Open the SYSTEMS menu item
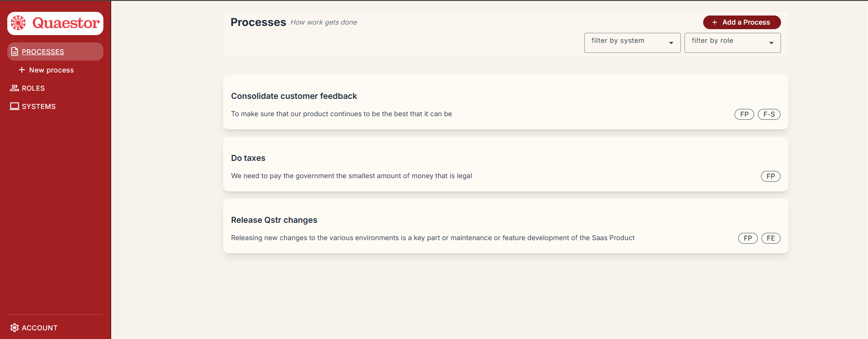 39,106
